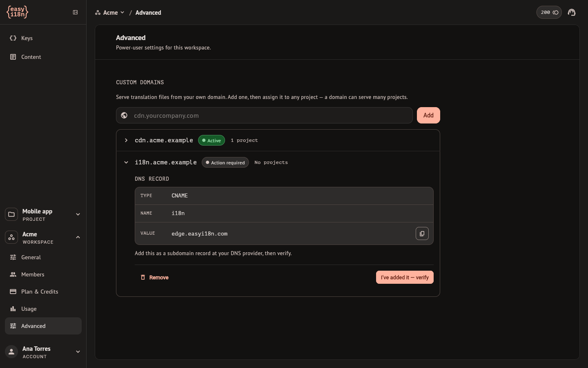
Task: Click the easy i18n logo
Action: click(17, 12)
